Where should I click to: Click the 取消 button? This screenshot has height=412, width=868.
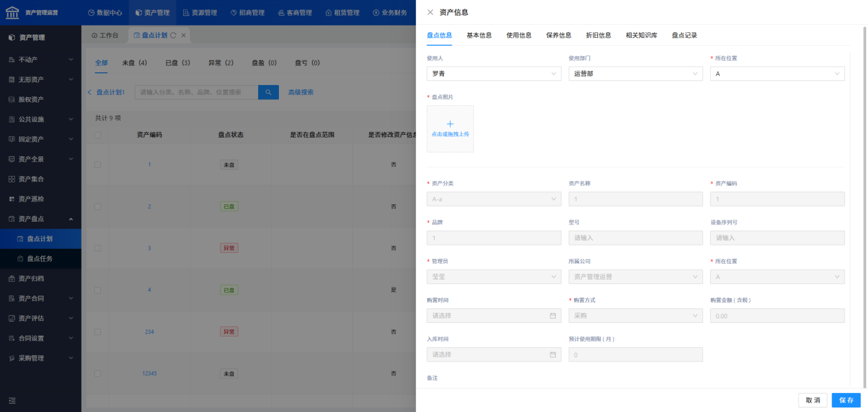[812, 400]
